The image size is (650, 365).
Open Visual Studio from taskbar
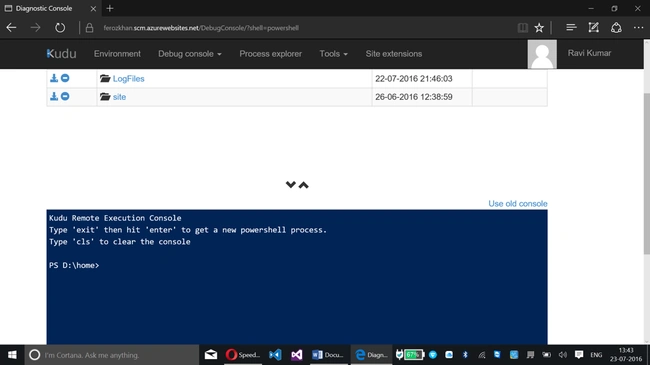(296, 355)
